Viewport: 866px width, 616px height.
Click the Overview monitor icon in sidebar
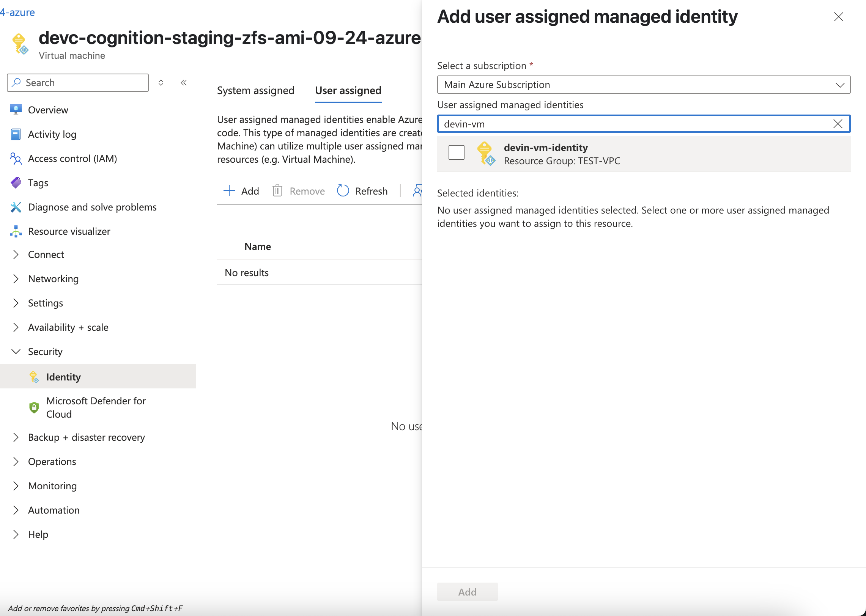point(16,110)
